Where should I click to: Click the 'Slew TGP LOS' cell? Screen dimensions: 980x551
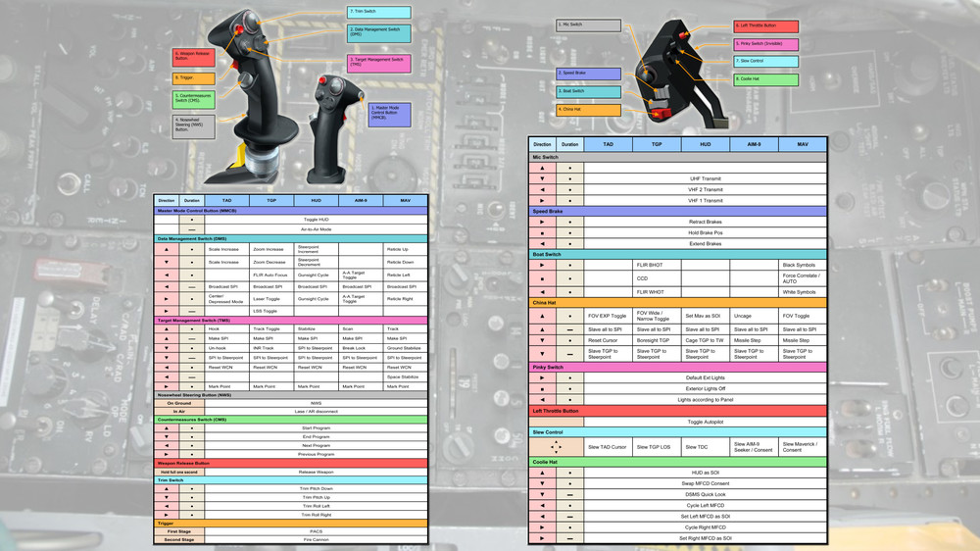click(x=657, y=447)
